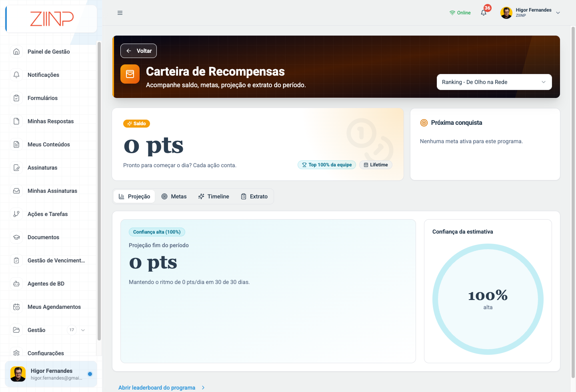This screenshot has width=576, height=392.
Task: Click the Documentos graduation cap icon
Action: tap(16, 237)
